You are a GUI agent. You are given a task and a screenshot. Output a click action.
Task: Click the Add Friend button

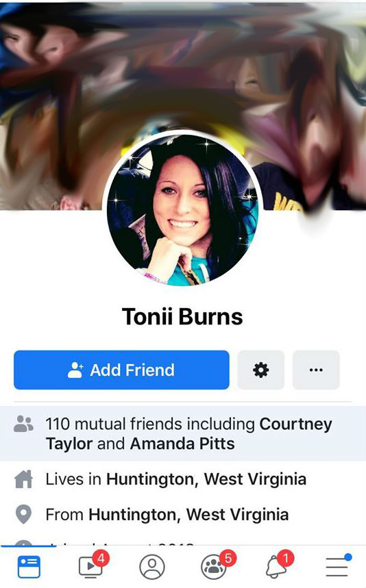click(121, 370)
